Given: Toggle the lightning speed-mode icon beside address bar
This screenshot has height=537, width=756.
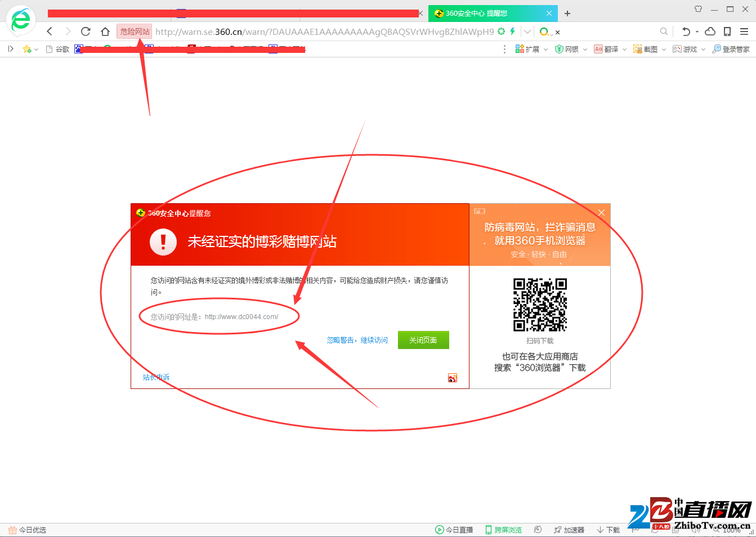Looking at the screenshot, I should [512, 31].
